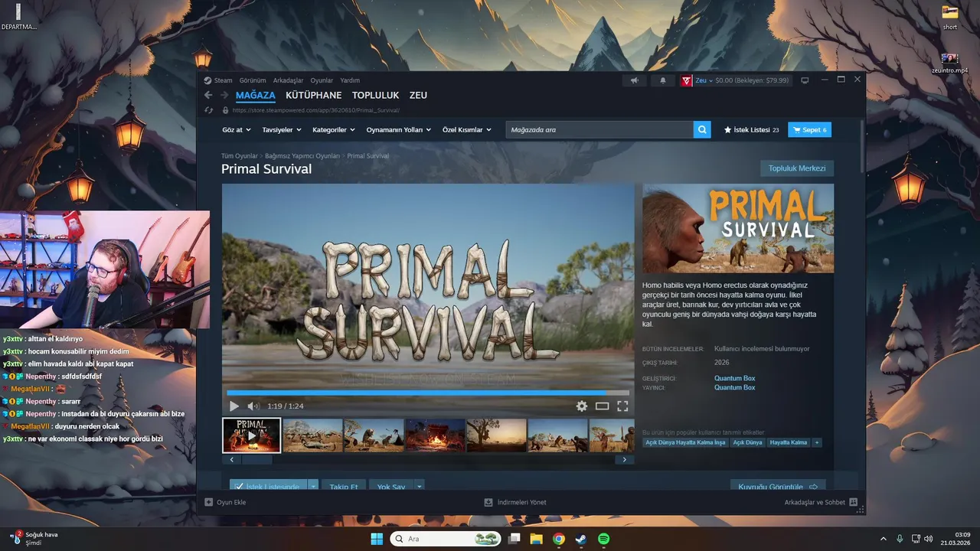Open Steam notifications bell
Viewport: 980px width, 551px height.
pos(663,80)
